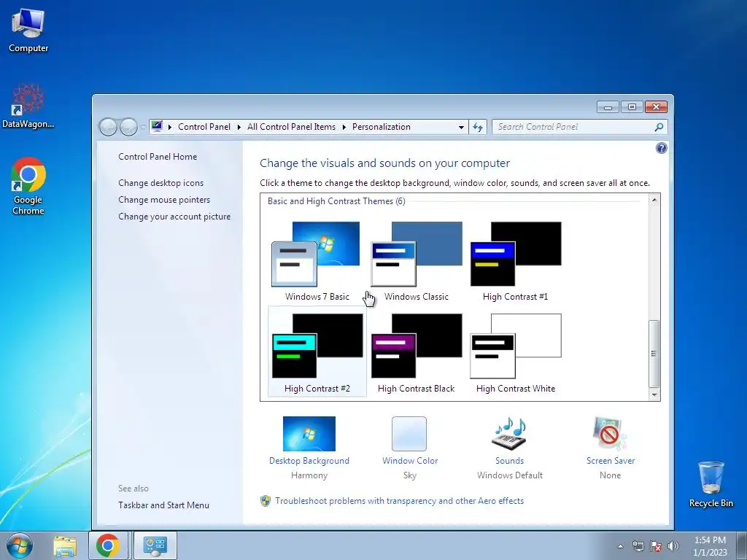
Task: Select the Computer desktop icon
Action: pos(28,31)
